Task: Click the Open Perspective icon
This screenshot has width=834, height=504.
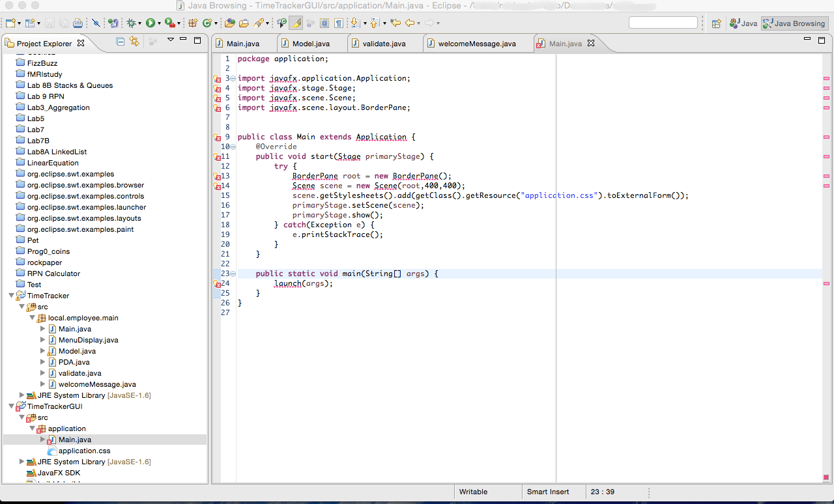Action: (x=716, y=23)
